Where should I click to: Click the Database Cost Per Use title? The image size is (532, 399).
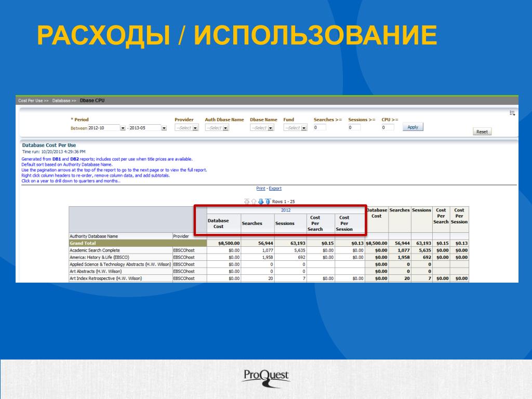click(x=49, y=145)
